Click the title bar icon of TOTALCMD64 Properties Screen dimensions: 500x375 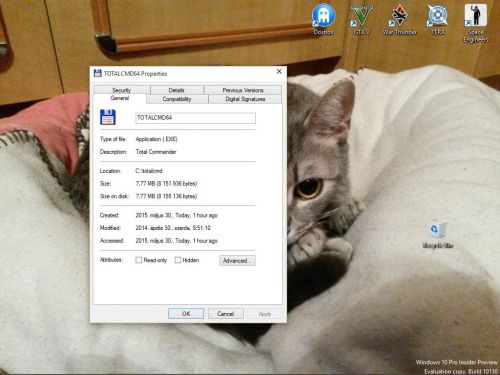click(97, 73)
